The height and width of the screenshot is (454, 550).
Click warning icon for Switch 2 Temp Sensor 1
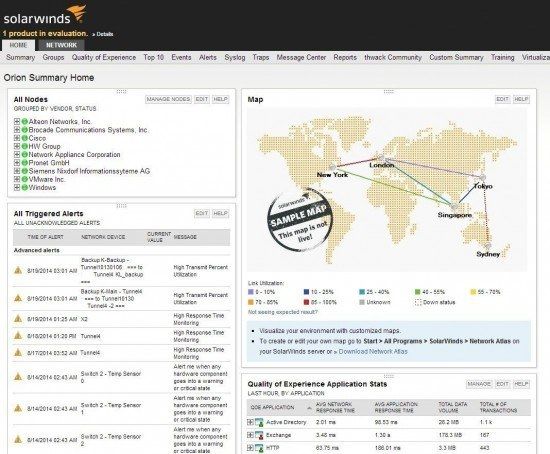coord(18,408)
